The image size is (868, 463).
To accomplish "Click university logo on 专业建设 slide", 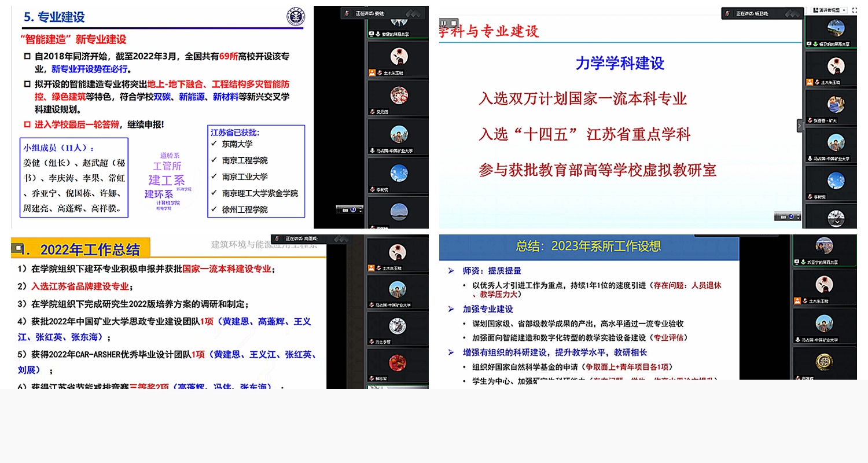I will point(296,17).
